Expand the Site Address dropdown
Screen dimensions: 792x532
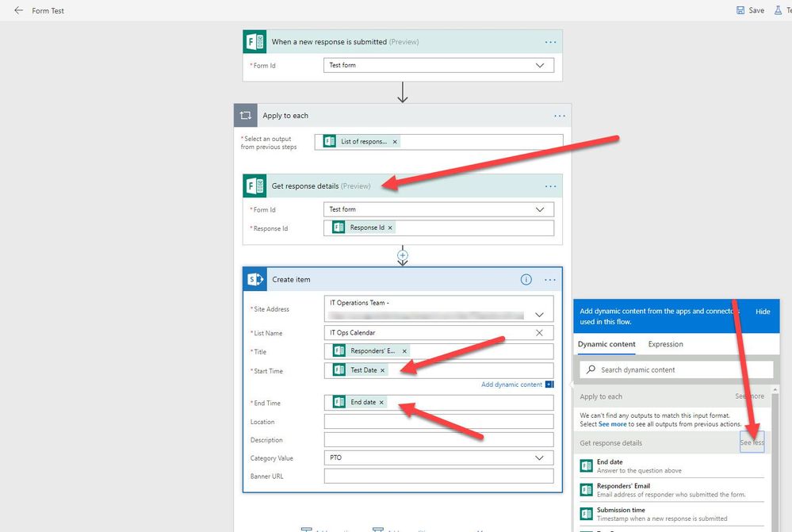tap(539, 315)
